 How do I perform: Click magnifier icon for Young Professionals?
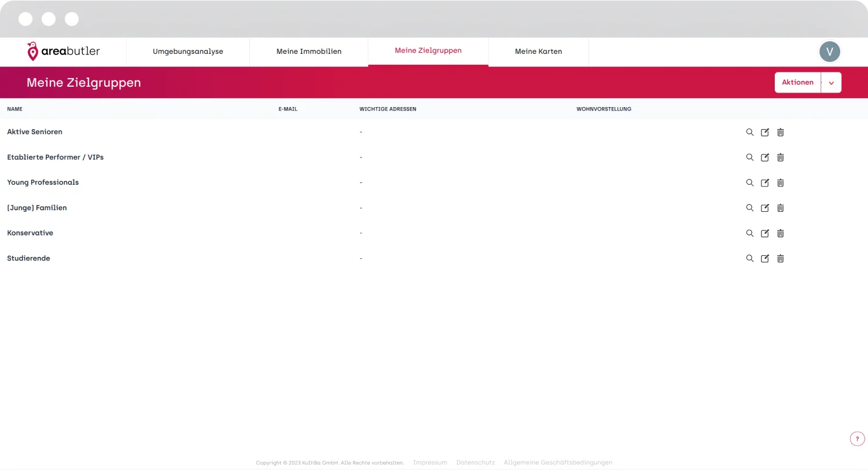(750, 182)
